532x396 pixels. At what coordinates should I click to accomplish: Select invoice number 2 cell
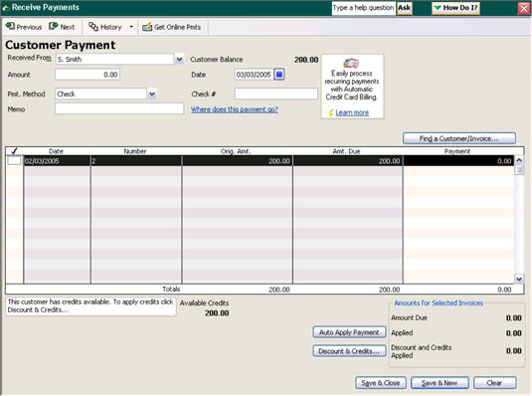135,161
